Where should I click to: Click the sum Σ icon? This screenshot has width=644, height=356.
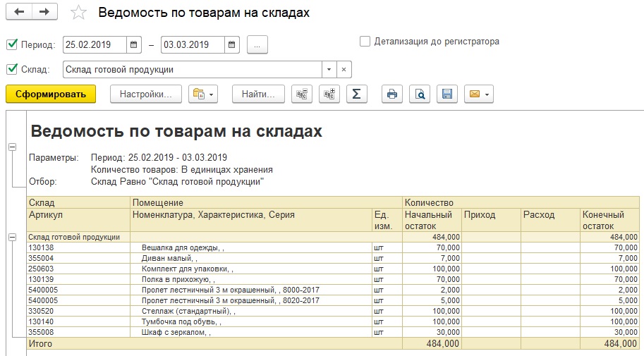[357, 94]
